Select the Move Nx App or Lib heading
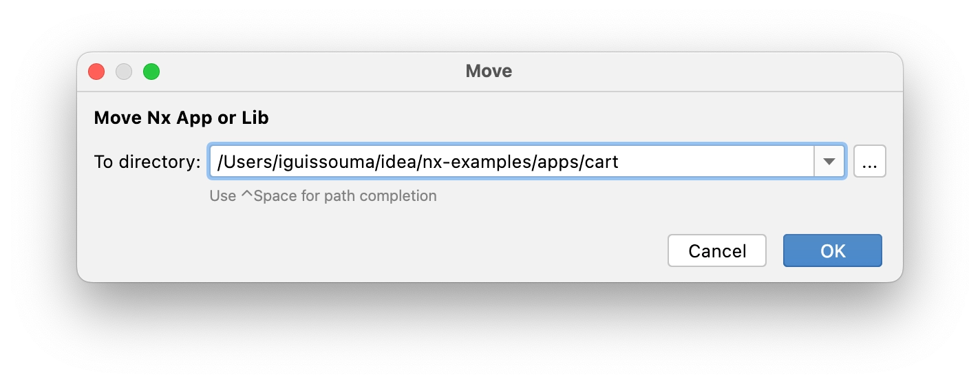Image resolution: width=980 pixels, height=384 pixels. [181, 118]
